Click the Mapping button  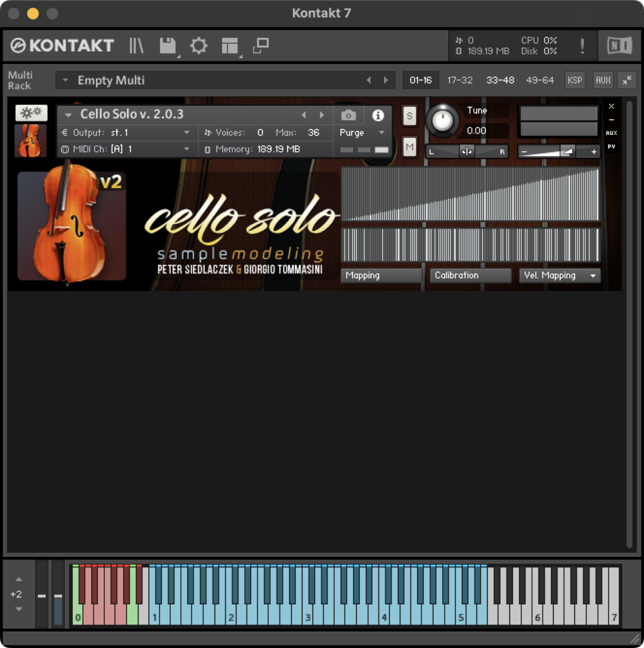(381, 275)
